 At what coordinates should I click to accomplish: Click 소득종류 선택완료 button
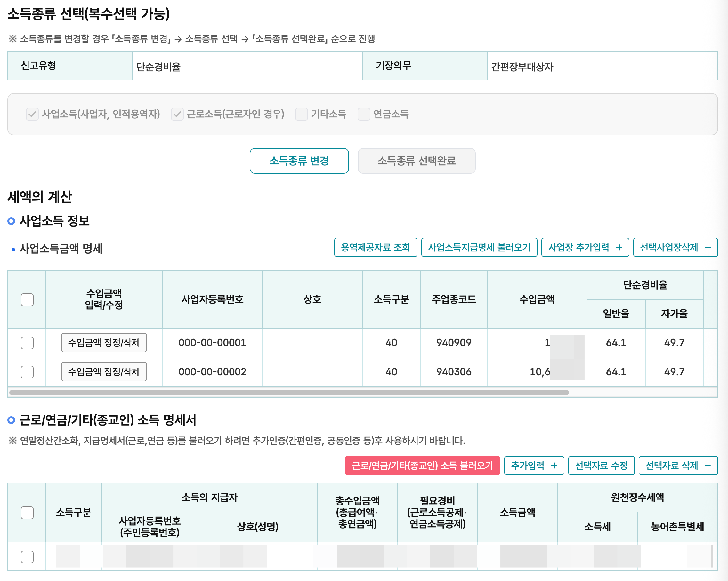[416, 161]
